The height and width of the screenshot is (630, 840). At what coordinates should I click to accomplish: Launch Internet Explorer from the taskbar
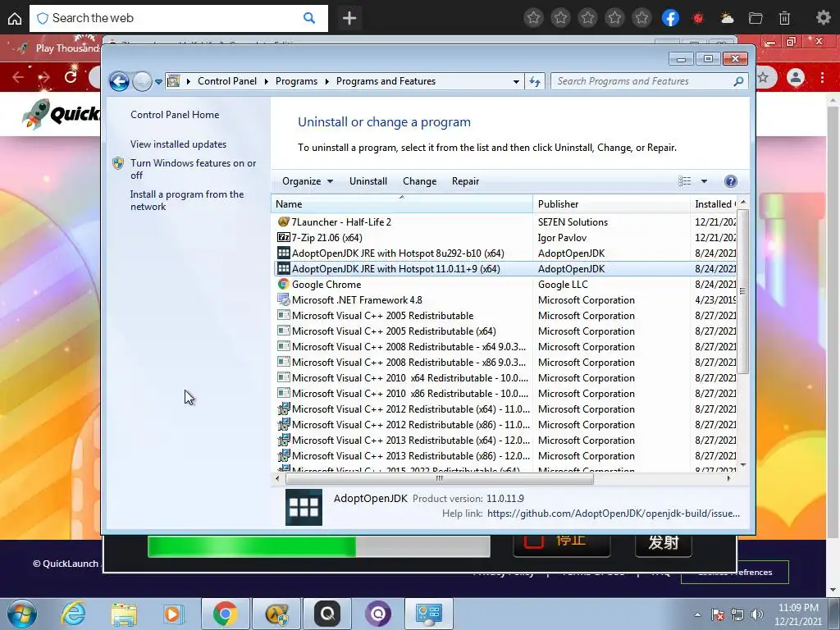pos(73,614)
